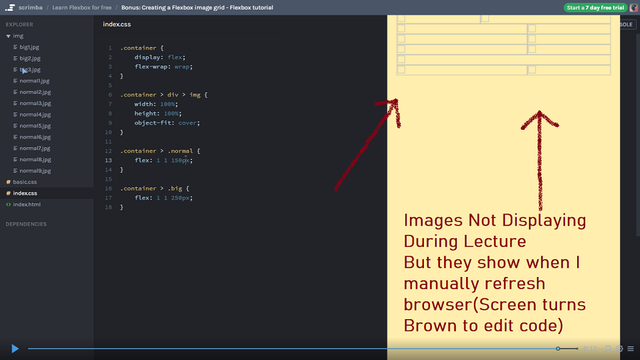Select normal5.jpg file name
Screen dimensions: 640x360
coord(35,126)
